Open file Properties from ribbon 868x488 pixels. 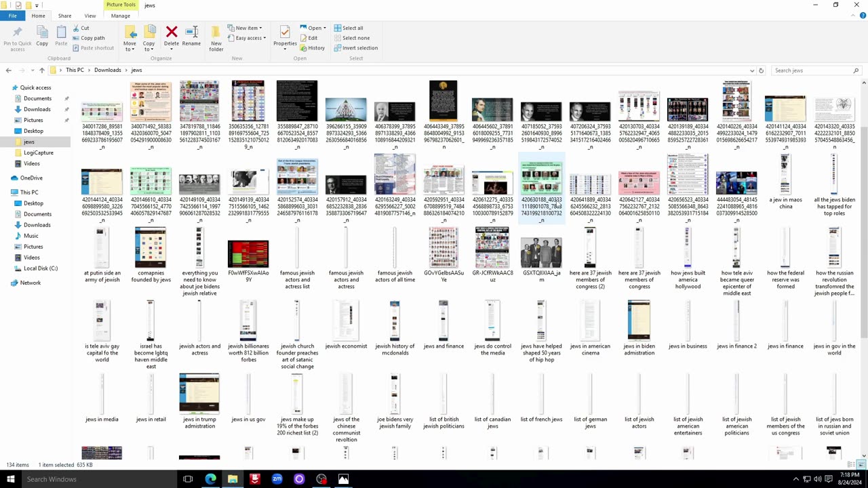[x=285, y=37]
